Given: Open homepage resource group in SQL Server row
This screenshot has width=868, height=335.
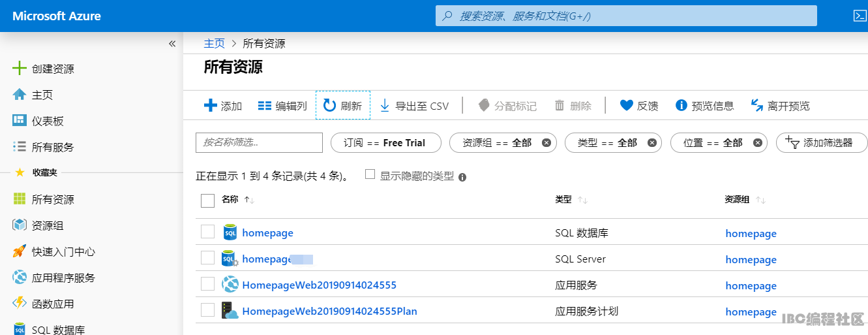Looking at the screenshot, I should (751, 259).
